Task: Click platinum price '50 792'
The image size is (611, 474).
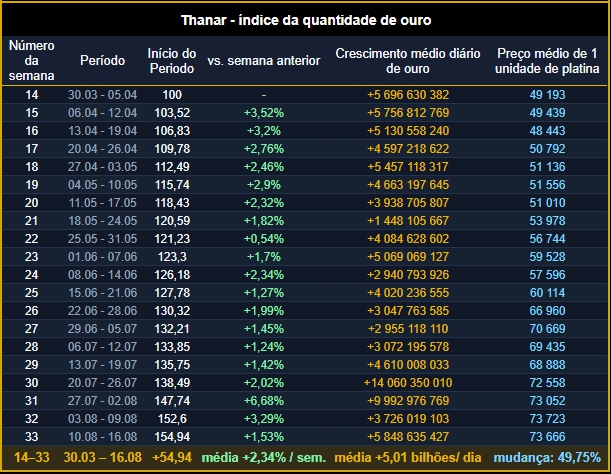Action: pos(547,149)
